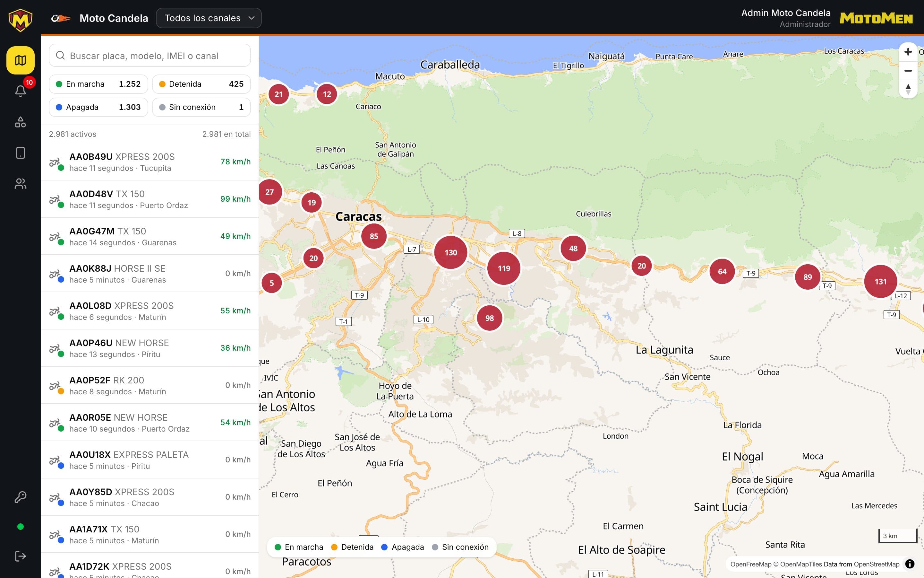The width and height of the screenshot is (924, 578).
Task: Click the MotoMen shield logo
Action: 20,20
